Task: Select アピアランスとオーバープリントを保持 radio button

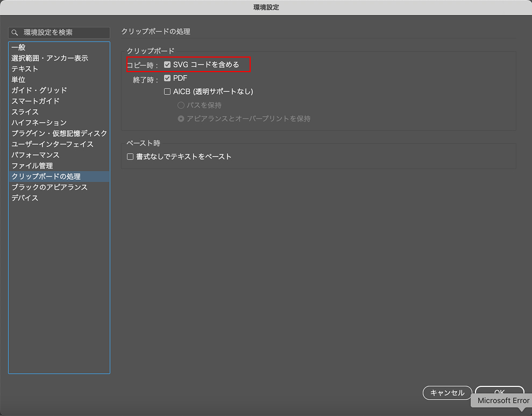Action: point(181,118)
